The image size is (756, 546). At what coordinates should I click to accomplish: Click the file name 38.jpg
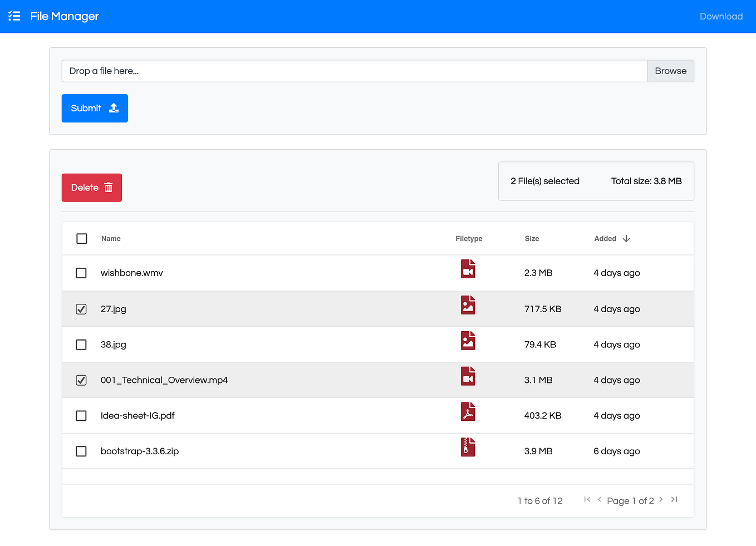pyautogui.click(x=114, y=345)
